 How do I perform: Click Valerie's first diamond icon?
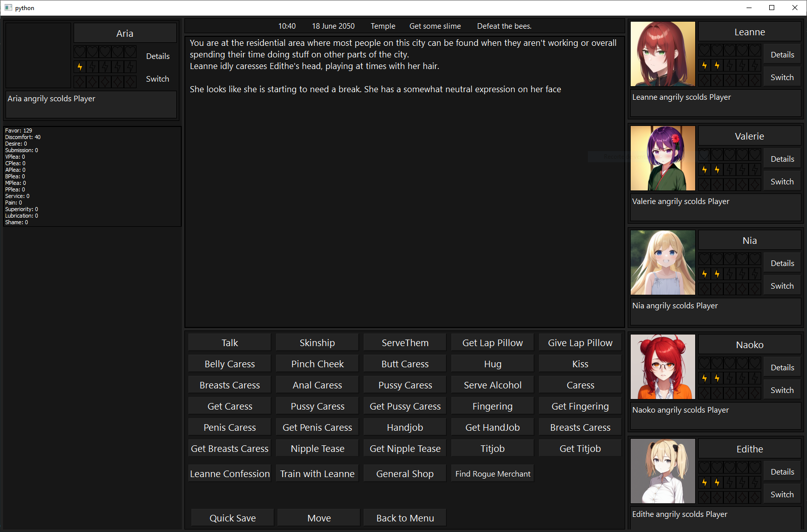point(704,184)
